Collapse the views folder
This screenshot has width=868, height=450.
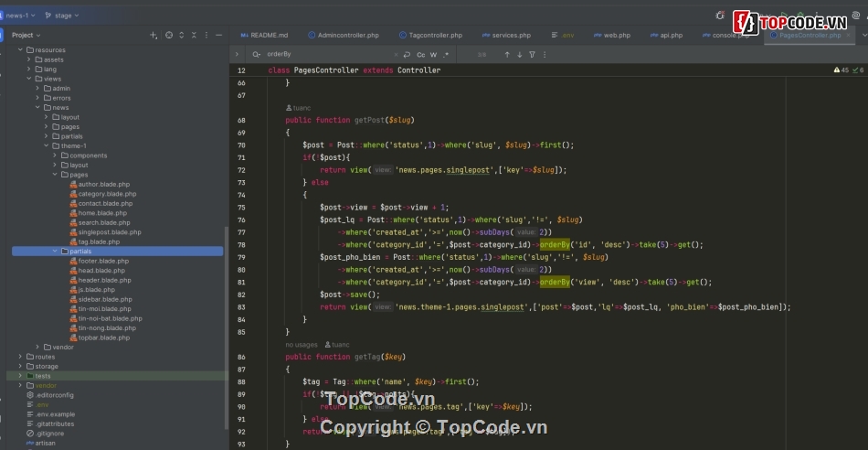pyautogui.click(x=29, y=79)
